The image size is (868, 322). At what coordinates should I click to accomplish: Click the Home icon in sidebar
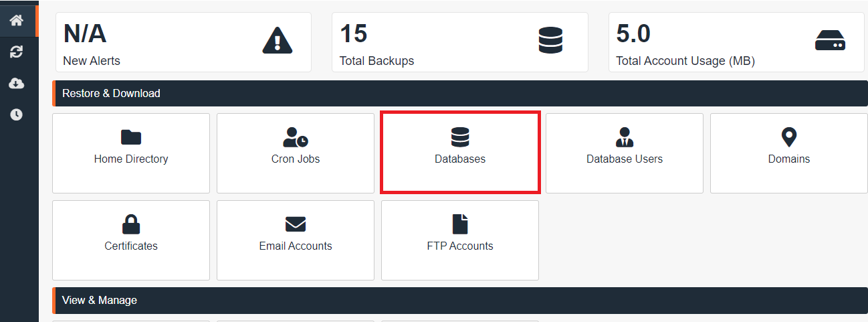tap(17, 21)
